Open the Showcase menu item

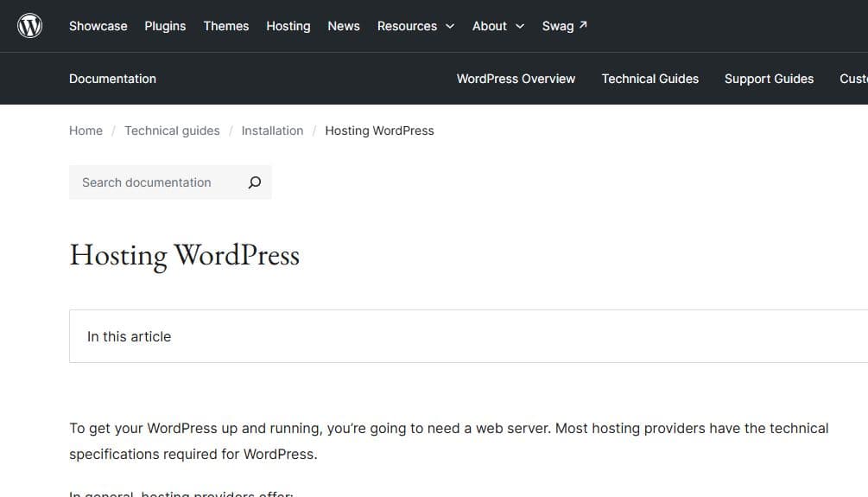(98, 26)
